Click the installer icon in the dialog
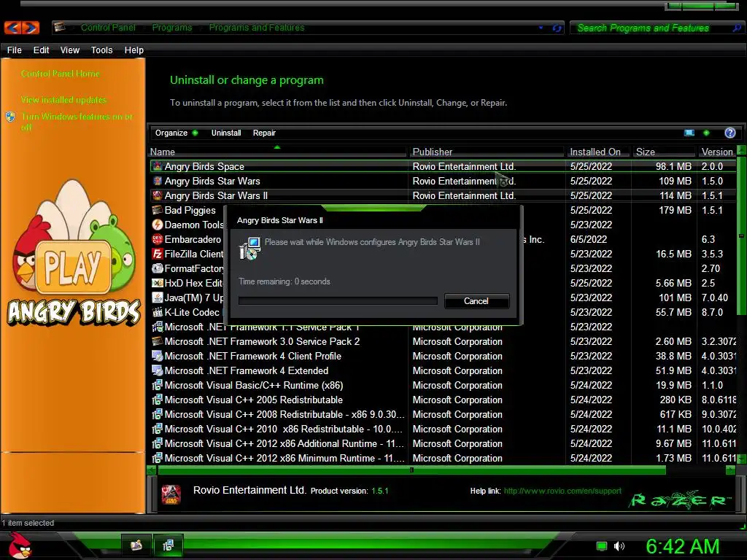This screenshot has height=560, width=747. 250,248
